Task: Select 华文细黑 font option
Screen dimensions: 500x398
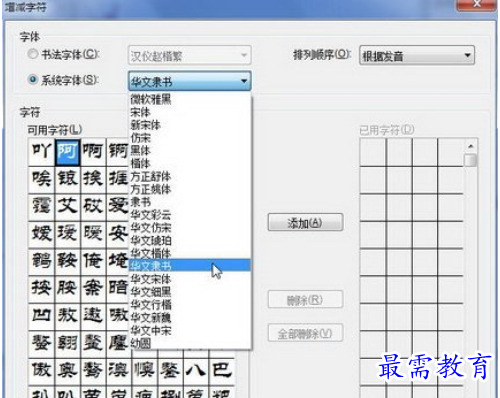Action: tap(190, 291)
